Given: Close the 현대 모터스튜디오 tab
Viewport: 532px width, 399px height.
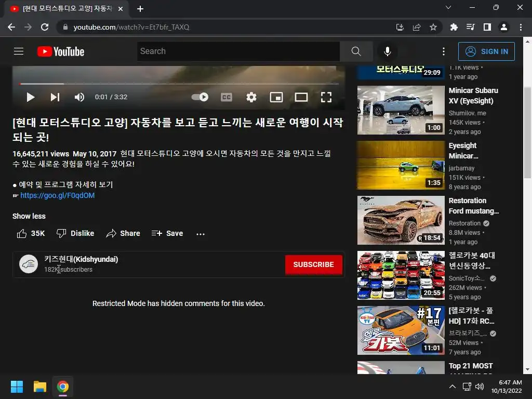Looking at the screenshot, I should pyautogui.click(x=121, y=9).
